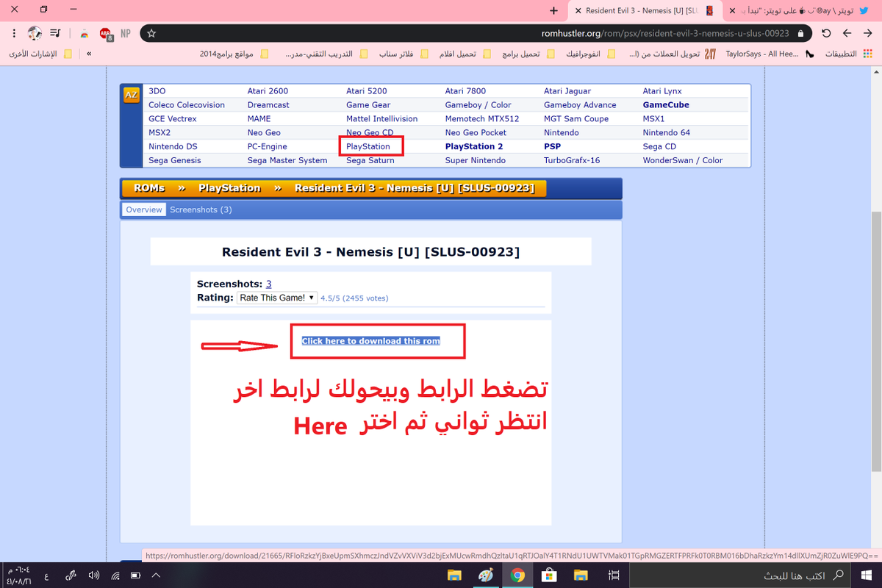The width and height of the screenshot is (882, 588).
Task: Open the Nintendo DS link
Action: click(x=173, y=146)
